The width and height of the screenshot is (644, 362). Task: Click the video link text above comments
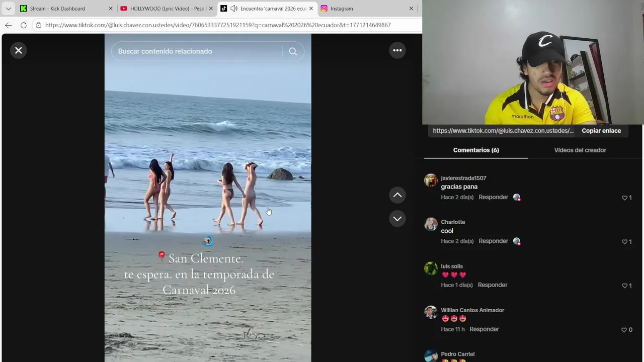coord(503,131)
